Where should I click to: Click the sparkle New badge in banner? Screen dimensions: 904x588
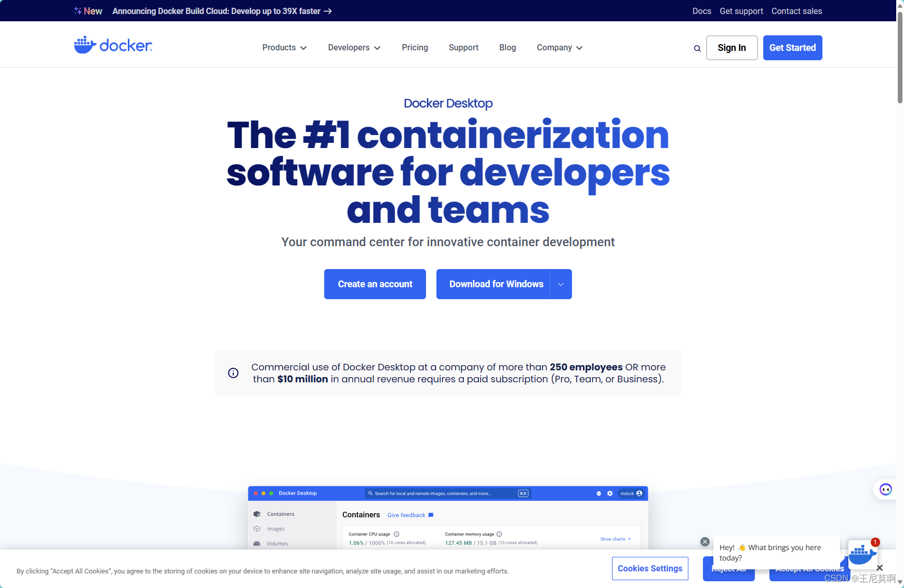(x=88, y=11)
